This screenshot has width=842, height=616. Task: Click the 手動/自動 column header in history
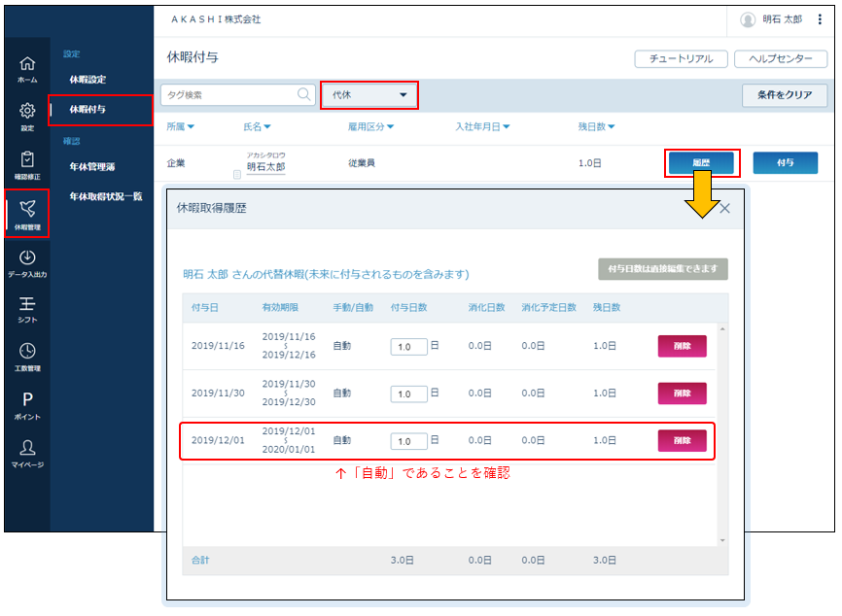(x=353, y=307)
